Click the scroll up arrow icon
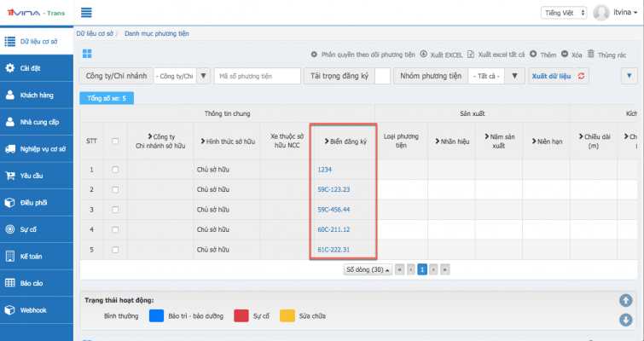 point(625,300)
